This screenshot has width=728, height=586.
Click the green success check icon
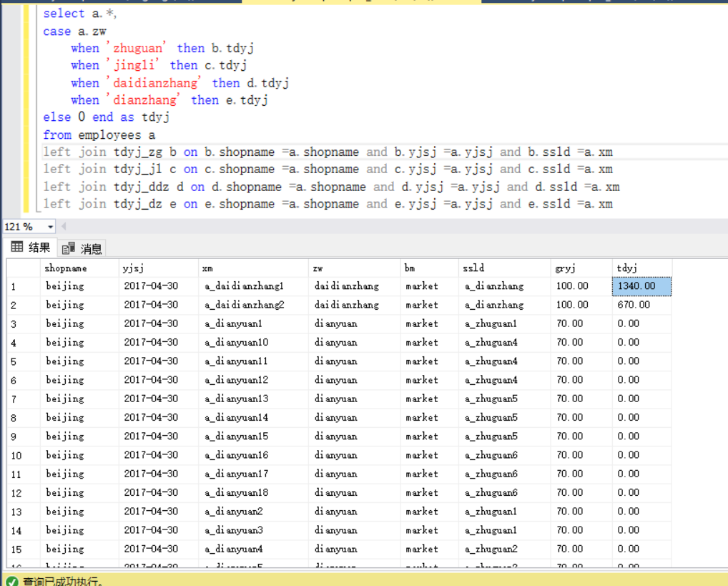tap(11, 582)
